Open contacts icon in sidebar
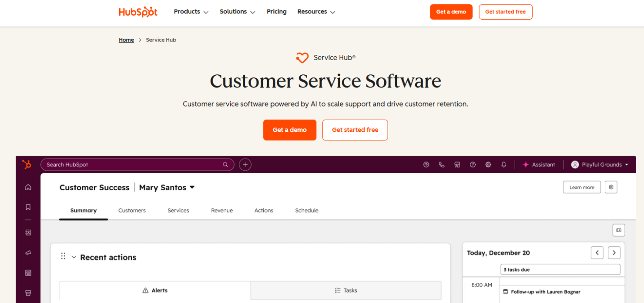The width and height of the screenshot is (644, 303). 28,232
